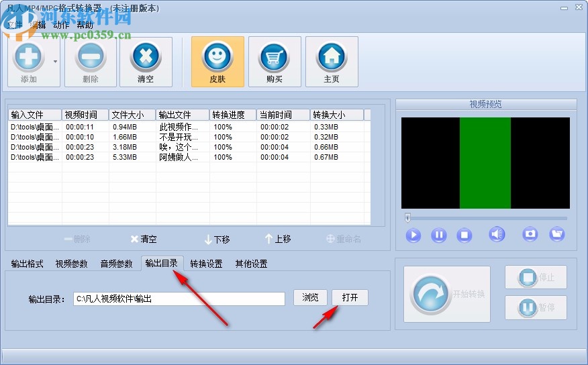Open the 帮助 menu

(x=85, y=25)
